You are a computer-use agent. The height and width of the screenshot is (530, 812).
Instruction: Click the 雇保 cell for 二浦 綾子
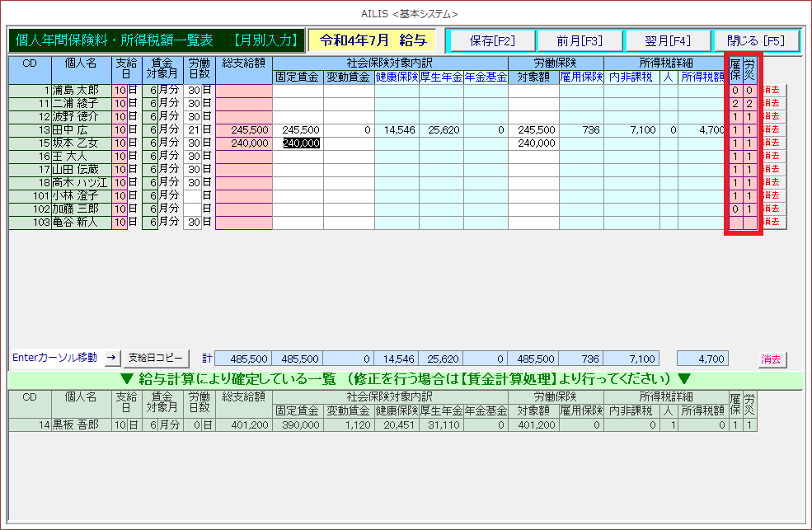(735, 104)
